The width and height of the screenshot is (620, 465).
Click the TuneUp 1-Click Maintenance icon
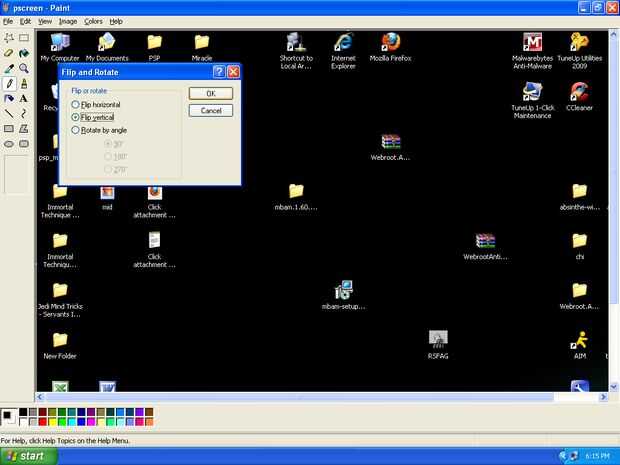[x=532, y=92]
